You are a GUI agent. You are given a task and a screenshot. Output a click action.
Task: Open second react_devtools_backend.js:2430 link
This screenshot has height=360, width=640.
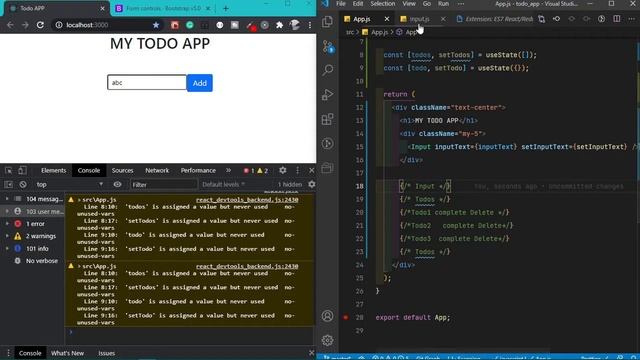[x=247, y=266]
